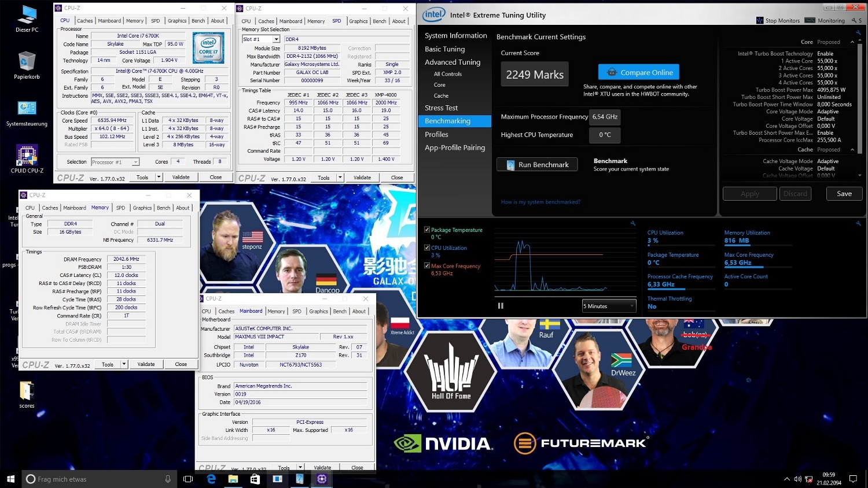Open 'How is my system benchmarked?' link
This screenshot has width=868, height=488.
(x=540, y=202)
